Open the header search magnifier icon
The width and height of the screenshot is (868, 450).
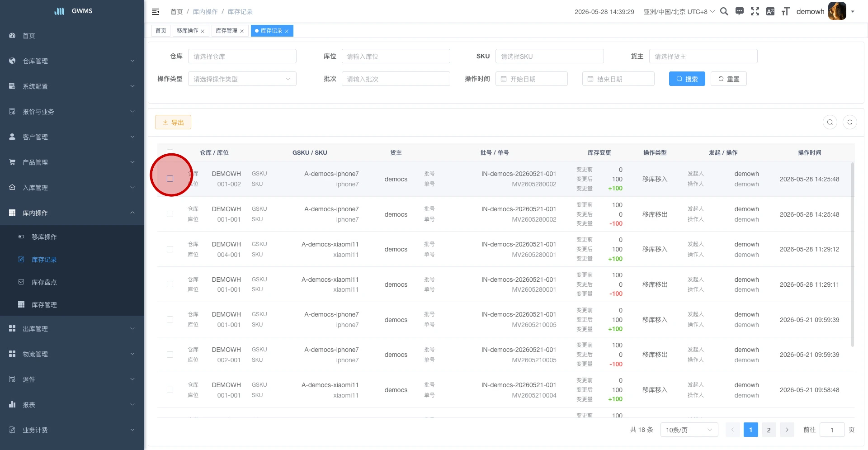click(724, 12)
